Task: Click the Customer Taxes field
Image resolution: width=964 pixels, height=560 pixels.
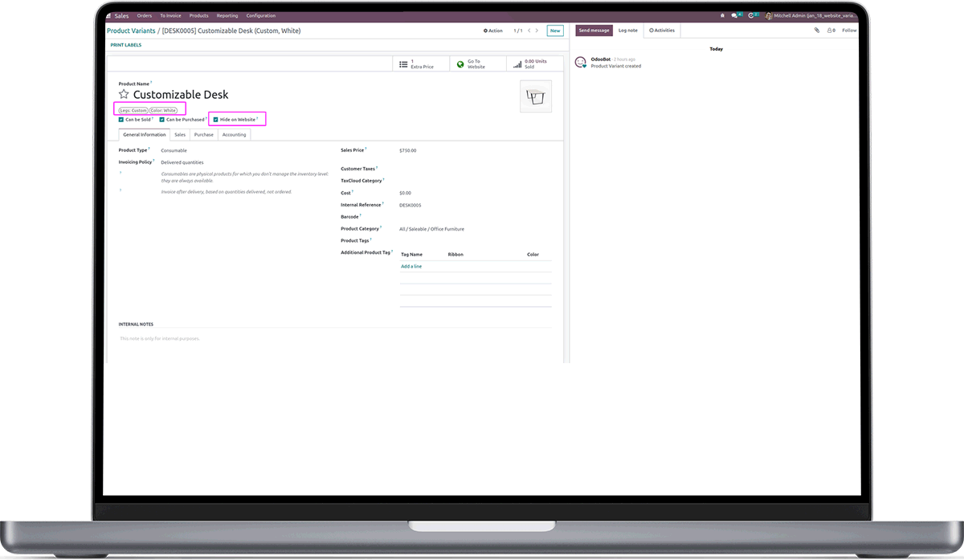Action: click(475, 169)
